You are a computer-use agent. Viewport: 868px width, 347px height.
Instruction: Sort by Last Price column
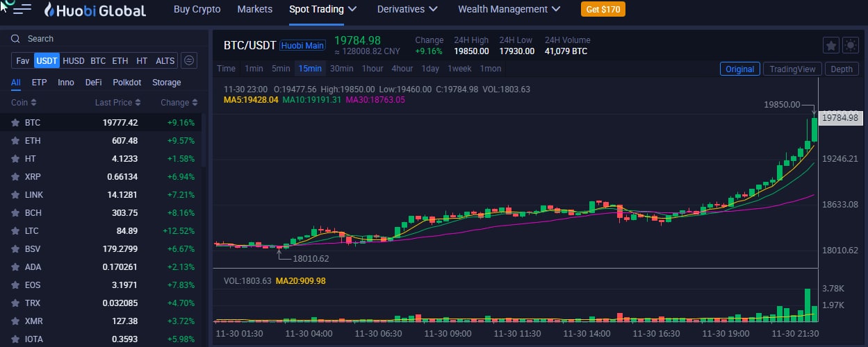point(117,102)
